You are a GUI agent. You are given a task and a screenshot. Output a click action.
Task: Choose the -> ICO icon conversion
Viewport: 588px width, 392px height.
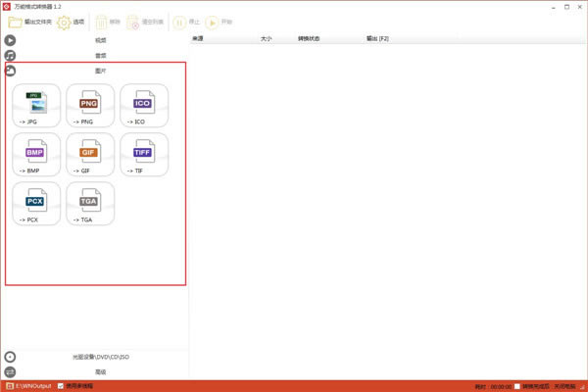point(144,106)
